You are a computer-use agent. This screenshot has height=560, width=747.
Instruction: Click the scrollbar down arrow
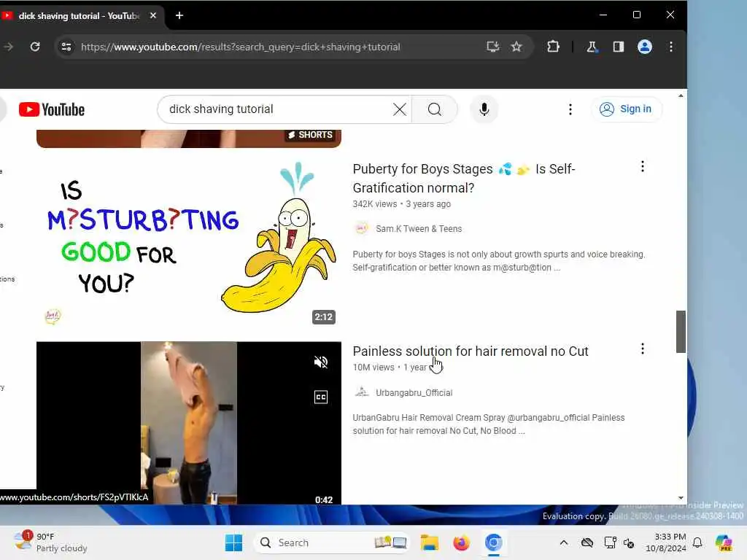tap(681, 498)
